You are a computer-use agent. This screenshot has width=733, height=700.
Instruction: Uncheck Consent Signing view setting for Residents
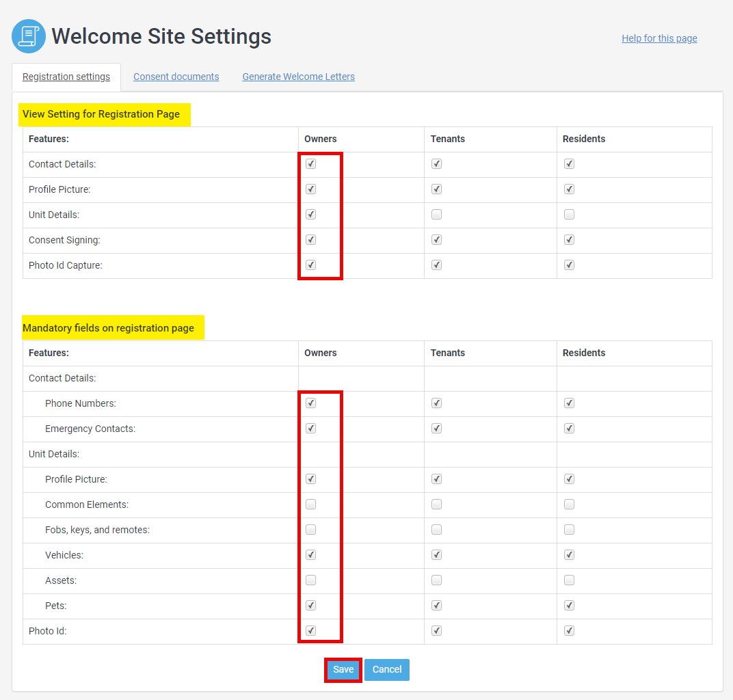coord(569,240)
